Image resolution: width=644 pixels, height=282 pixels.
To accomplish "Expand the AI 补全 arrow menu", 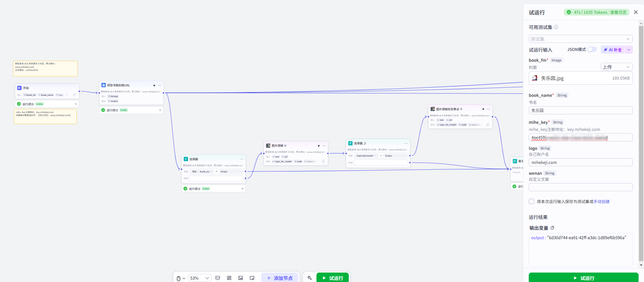I will 628,50.
